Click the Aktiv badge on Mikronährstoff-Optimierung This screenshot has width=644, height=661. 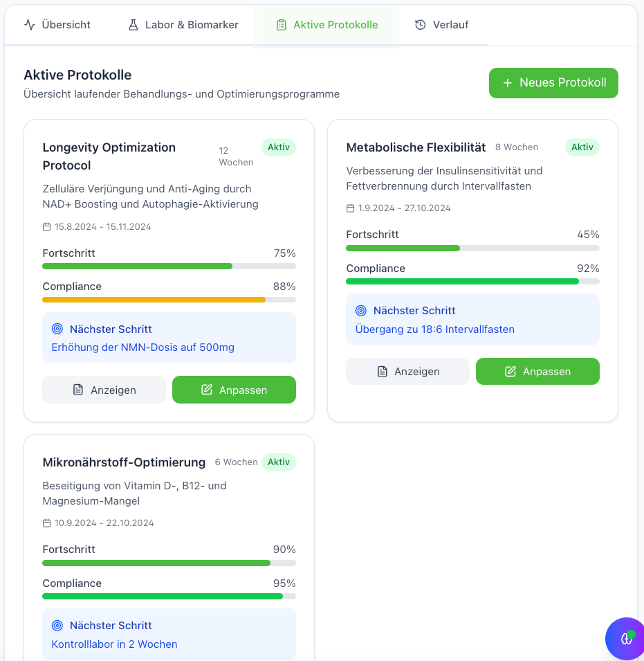(x=279, y=462)
